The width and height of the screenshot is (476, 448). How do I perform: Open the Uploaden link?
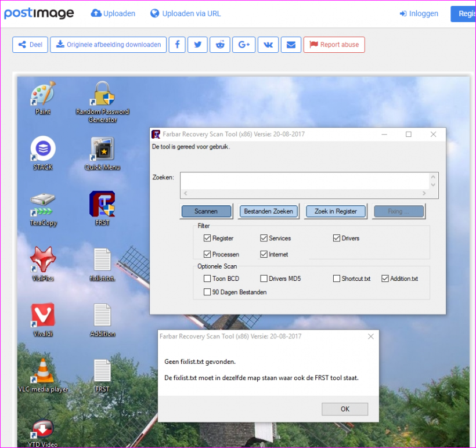point(113,13)
